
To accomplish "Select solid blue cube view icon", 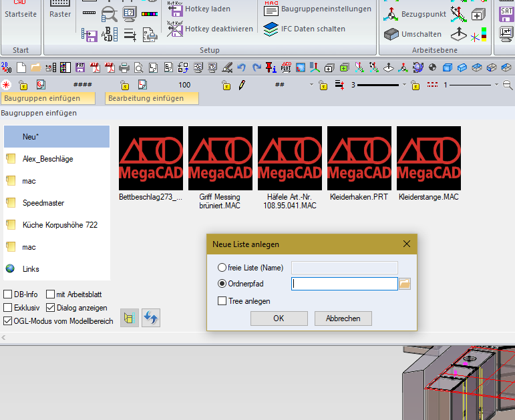I will point(448,67).
